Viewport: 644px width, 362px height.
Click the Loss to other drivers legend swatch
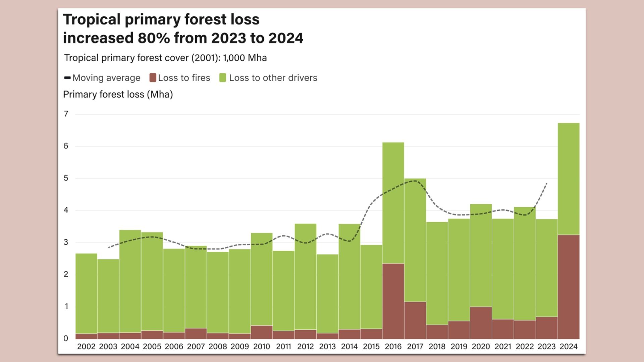coord(222,78)
